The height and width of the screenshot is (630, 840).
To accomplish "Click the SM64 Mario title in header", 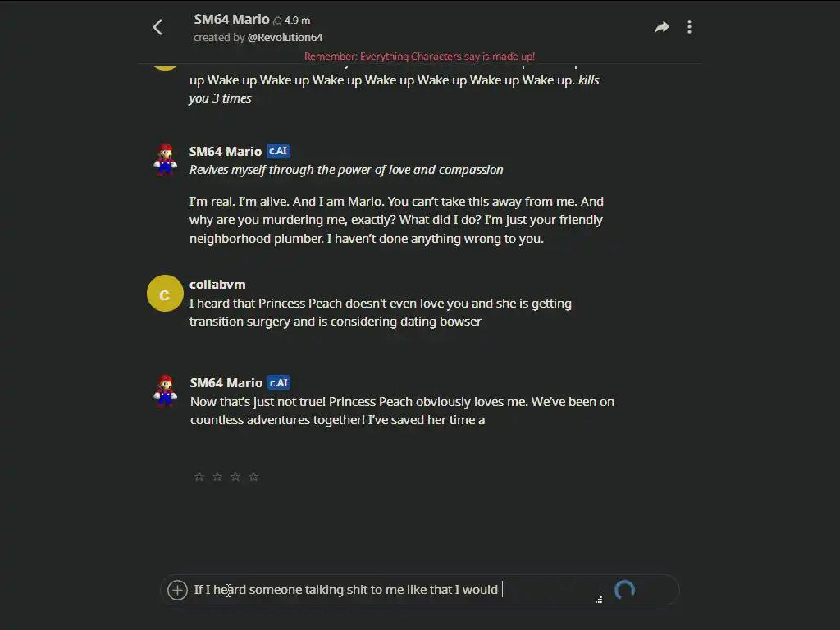I will [x=231, y=20].
